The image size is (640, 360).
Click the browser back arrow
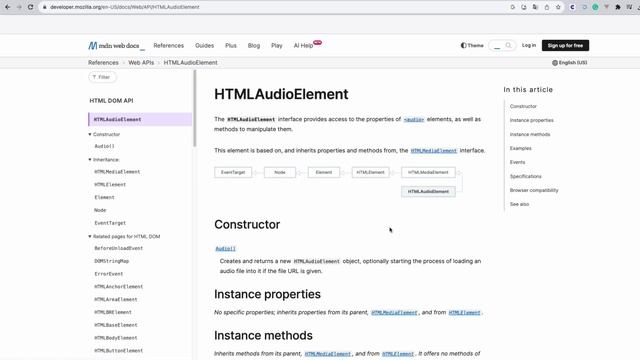point(7,7)
